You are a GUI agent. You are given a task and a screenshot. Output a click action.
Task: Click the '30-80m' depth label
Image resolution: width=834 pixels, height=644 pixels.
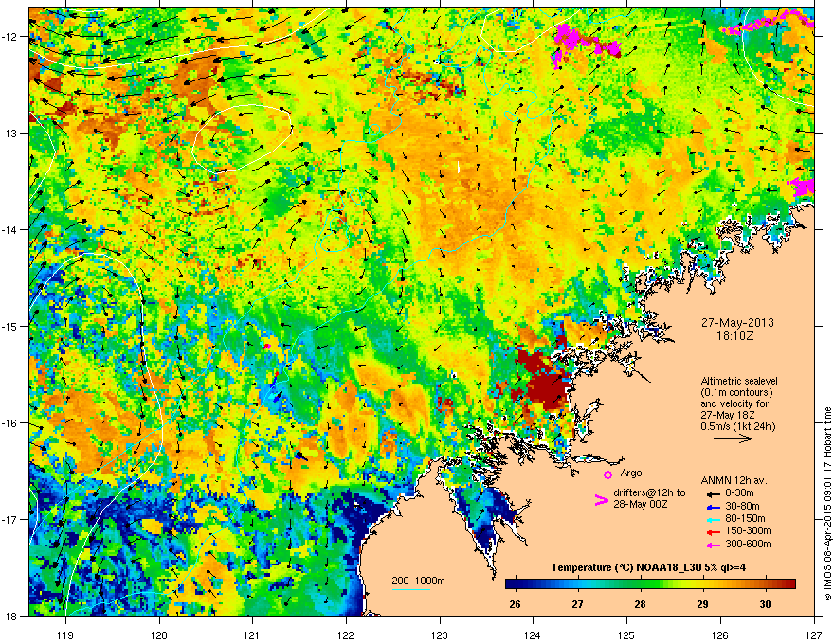742,506
